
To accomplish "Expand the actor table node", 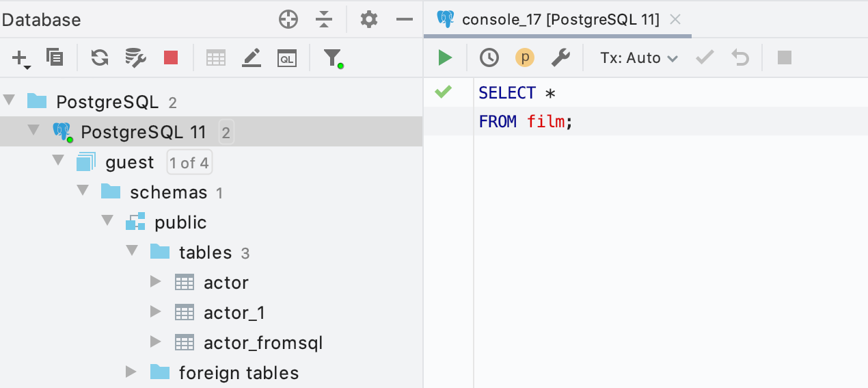I will click(x=155, y=282).
